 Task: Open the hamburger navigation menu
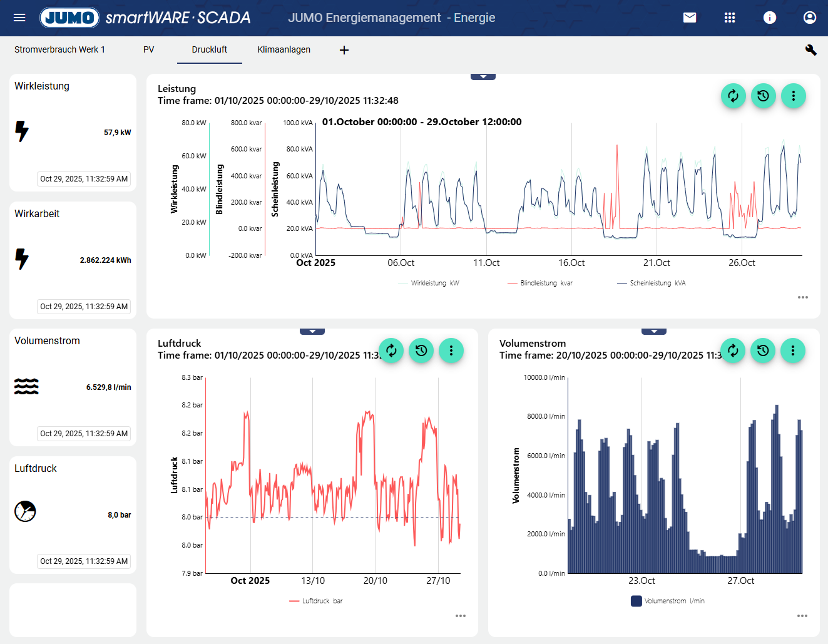click(19, 18)
